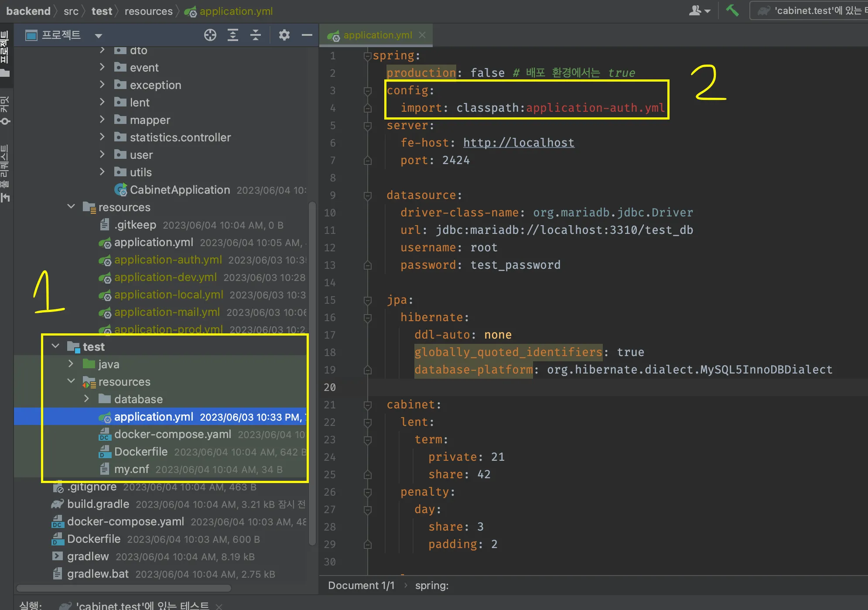Expand the java folder under test
The width and height of the screenshot is (868, 610).
pos(71,364)
